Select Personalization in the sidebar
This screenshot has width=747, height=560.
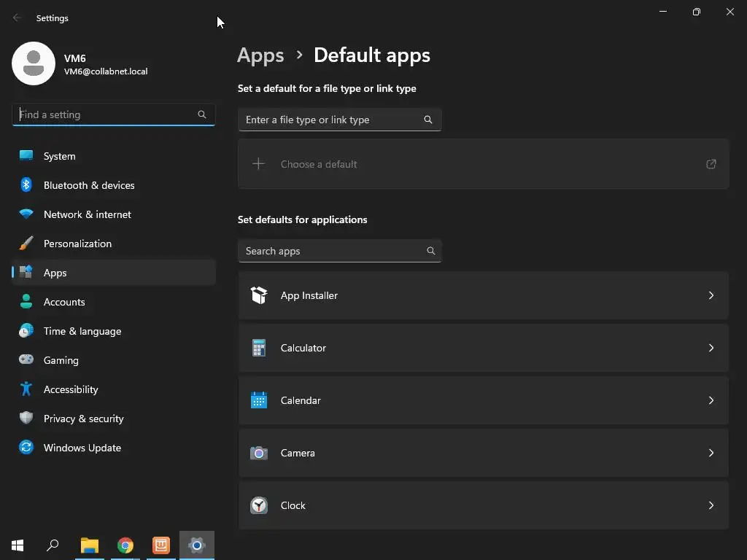(77, 244)
